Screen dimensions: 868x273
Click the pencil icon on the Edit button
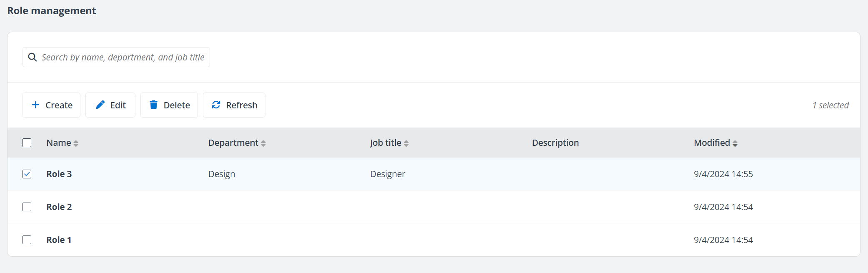(x=100, y=105)
